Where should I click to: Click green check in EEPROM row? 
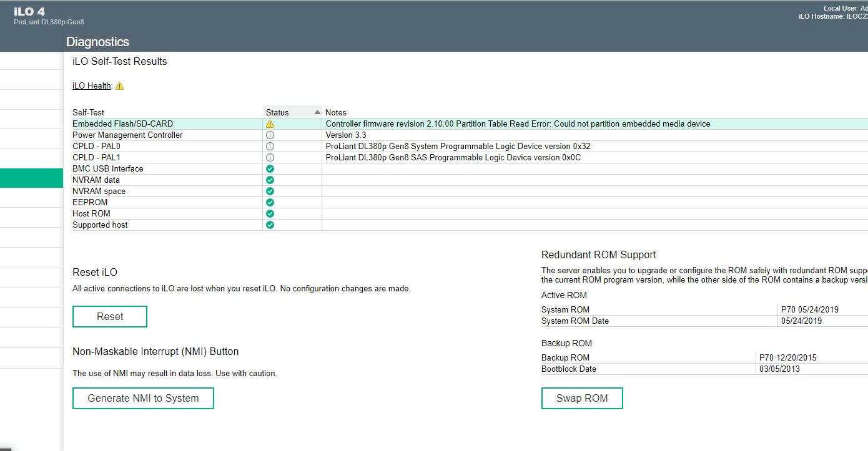point(270,203)
